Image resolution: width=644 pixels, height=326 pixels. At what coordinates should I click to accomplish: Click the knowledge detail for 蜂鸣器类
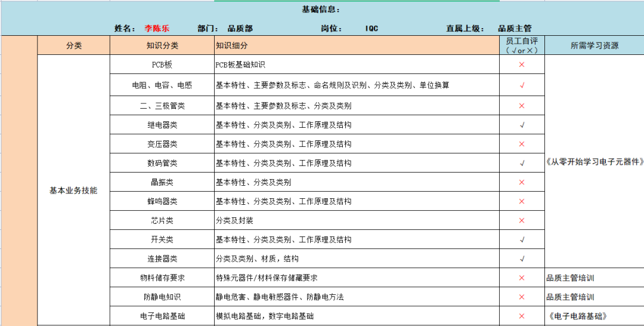[x=357, y=201]
